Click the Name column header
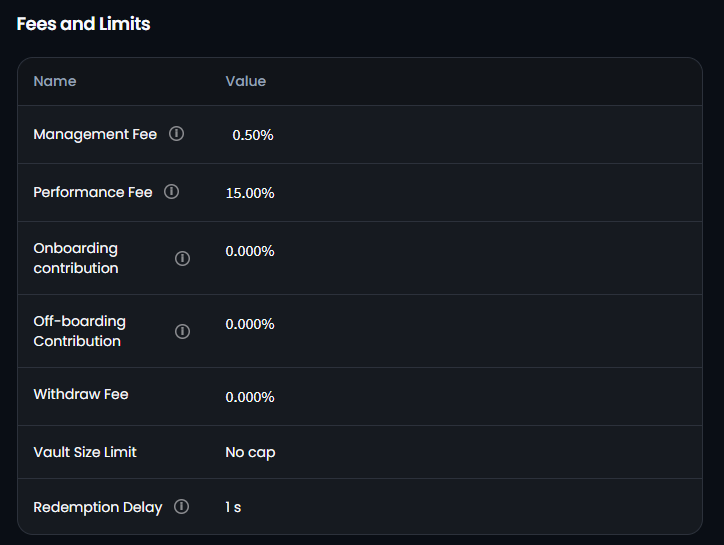Image resolution: width=724 pixels, height=545 pixels. click(55, 81)
